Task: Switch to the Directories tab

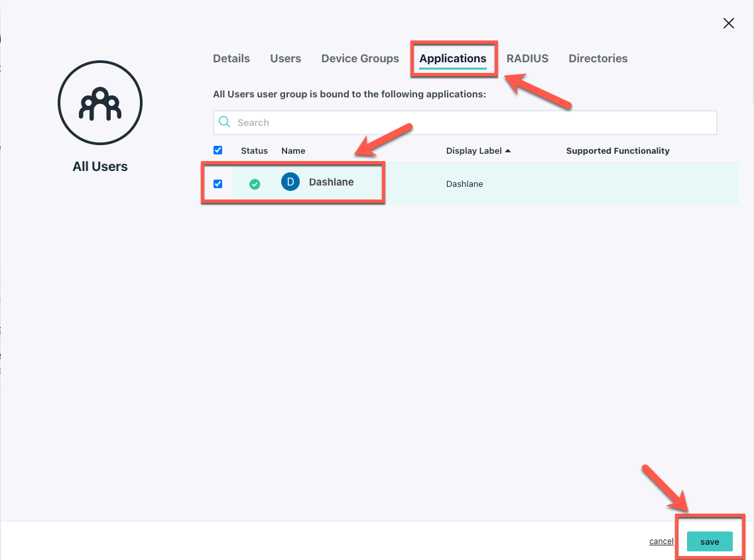Action: (598, 58)
